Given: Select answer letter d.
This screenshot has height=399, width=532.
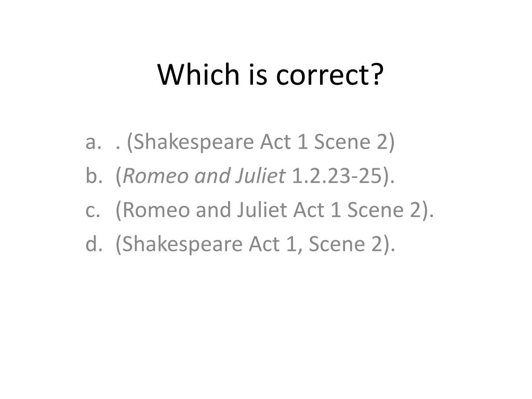Looking at the screenshot, I should pos(94,244).
